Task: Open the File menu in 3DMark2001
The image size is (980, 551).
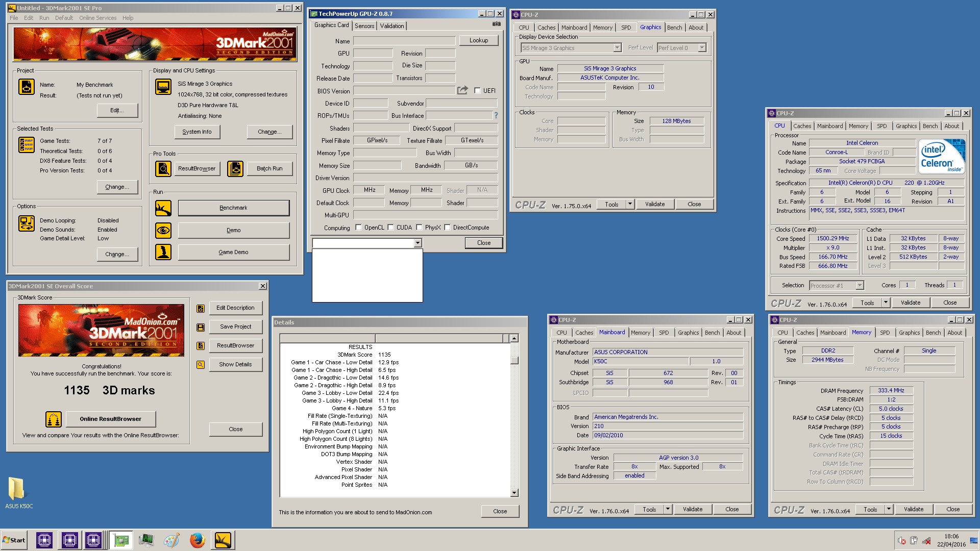Action: 14,18
